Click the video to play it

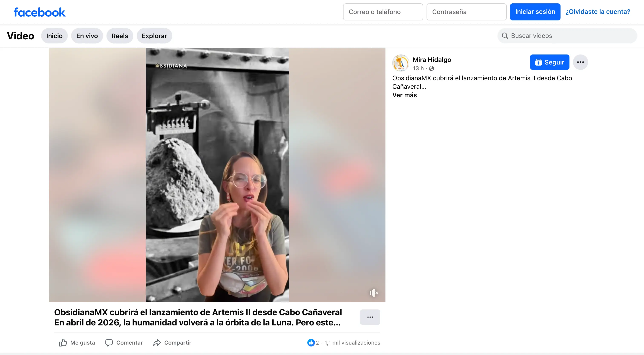[x=217, y=175]
